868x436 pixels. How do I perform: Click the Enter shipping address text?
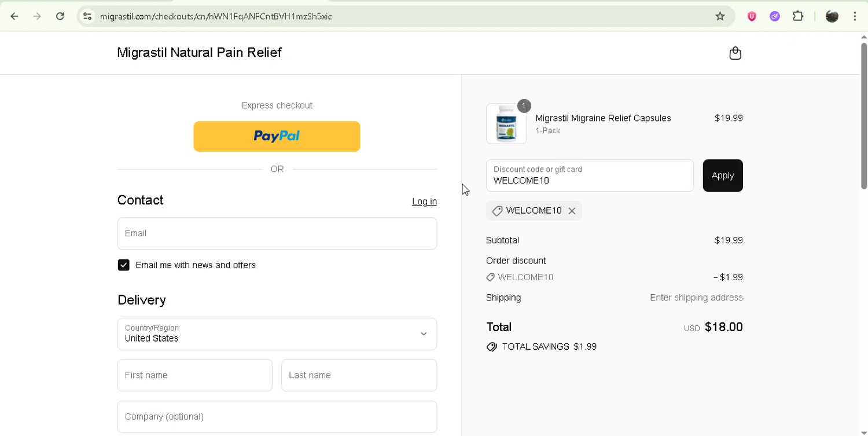(696, 298)
